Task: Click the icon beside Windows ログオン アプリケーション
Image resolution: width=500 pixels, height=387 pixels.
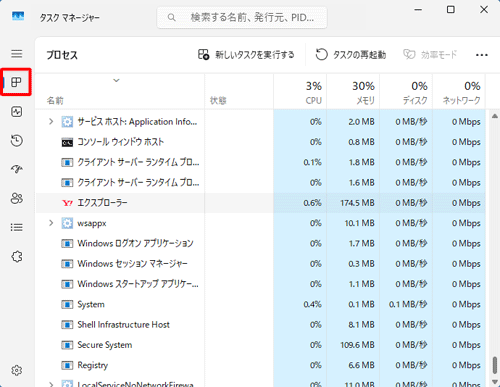Action: (x=67, y=244)
